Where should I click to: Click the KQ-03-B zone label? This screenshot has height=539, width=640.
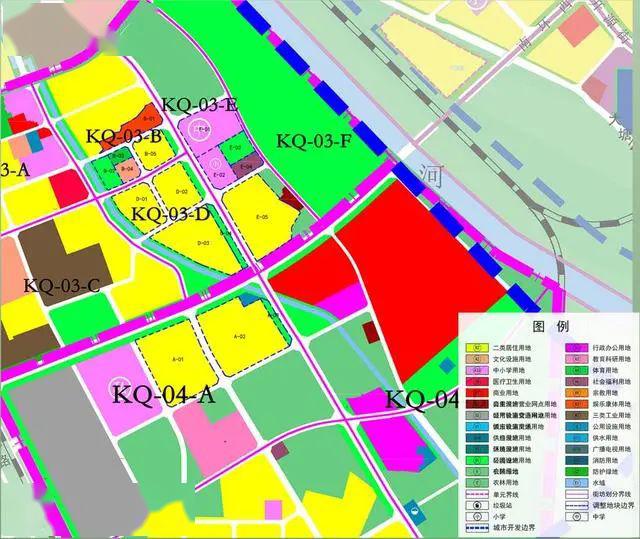(124, 137)
